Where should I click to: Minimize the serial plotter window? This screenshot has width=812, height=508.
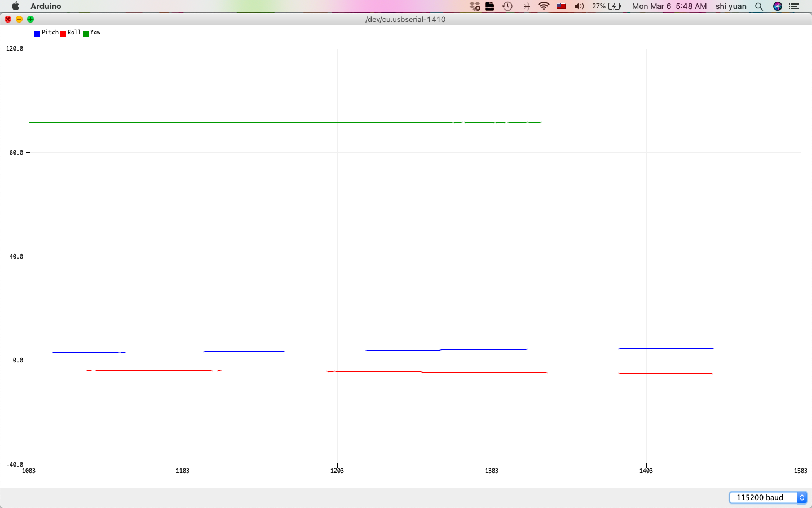click(x=19, y=19)
